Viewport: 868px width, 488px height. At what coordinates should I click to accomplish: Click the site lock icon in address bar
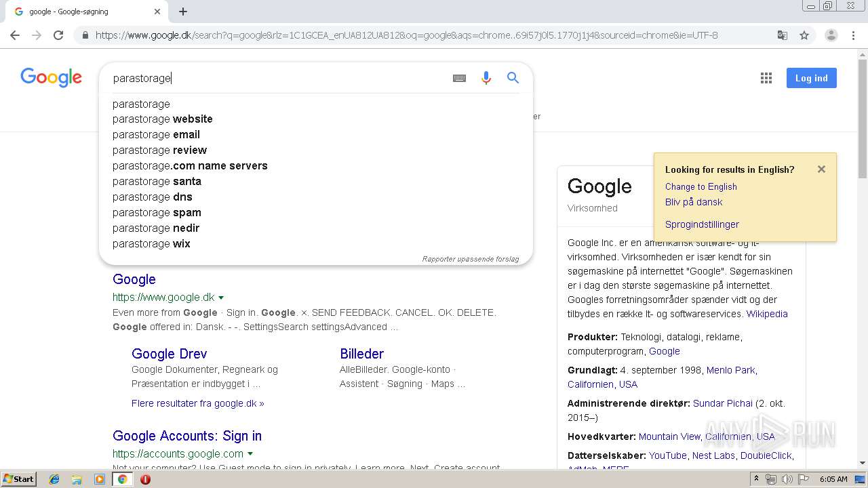(85, 35)
